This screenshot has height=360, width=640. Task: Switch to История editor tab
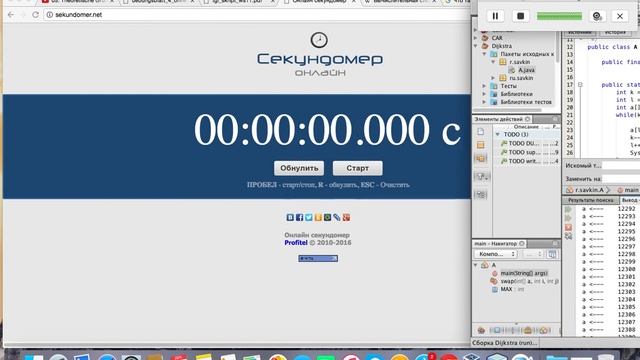pyautogui.click(x=615, y=32)
